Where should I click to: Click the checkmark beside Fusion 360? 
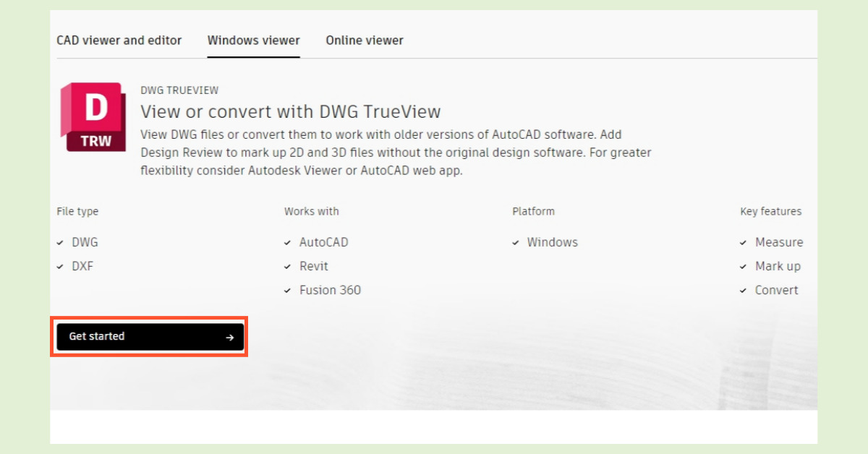288,291
